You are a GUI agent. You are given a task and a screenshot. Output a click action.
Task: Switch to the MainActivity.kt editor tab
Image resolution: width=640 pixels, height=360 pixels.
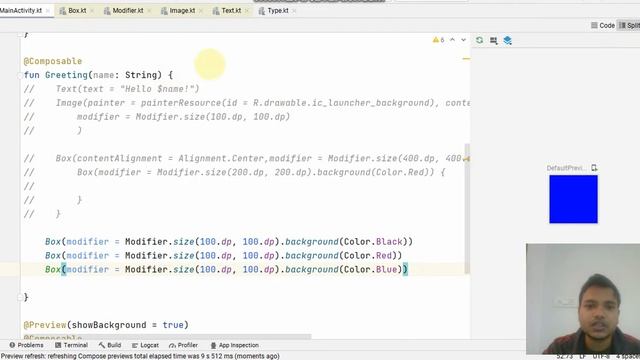tap(20, 11)
